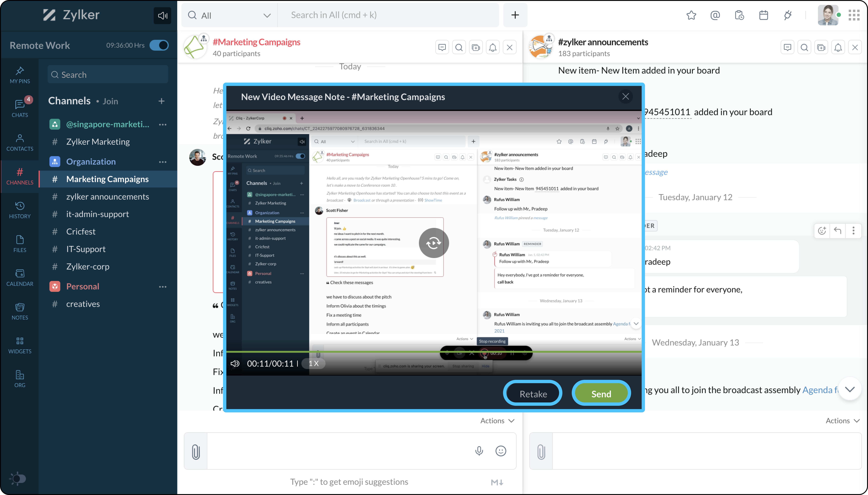Click the mentions @ icon
Screen dimensions: 868x495
pyautogui.click(x=715, y=15)
